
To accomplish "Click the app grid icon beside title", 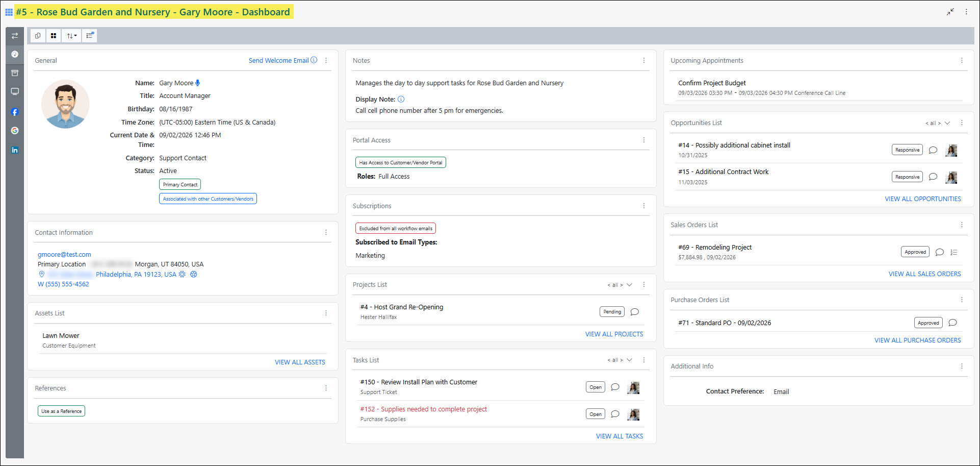I will tap(9, 12).
